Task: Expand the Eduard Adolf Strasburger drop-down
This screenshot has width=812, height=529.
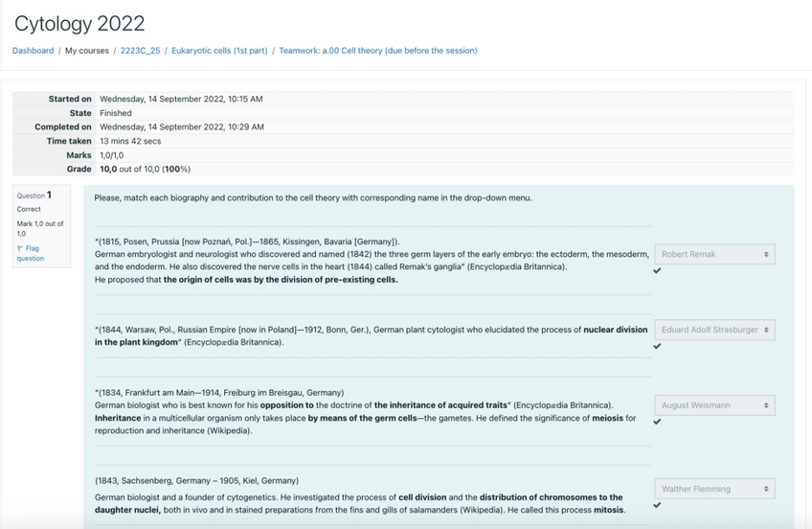Action: pos(713,330)
